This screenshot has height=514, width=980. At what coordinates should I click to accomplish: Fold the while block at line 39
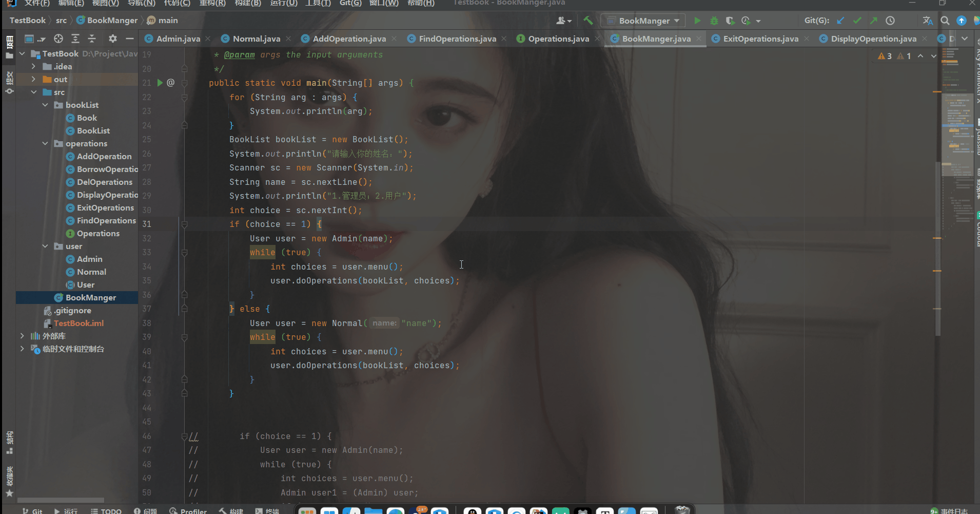click(x=184, y=337)
